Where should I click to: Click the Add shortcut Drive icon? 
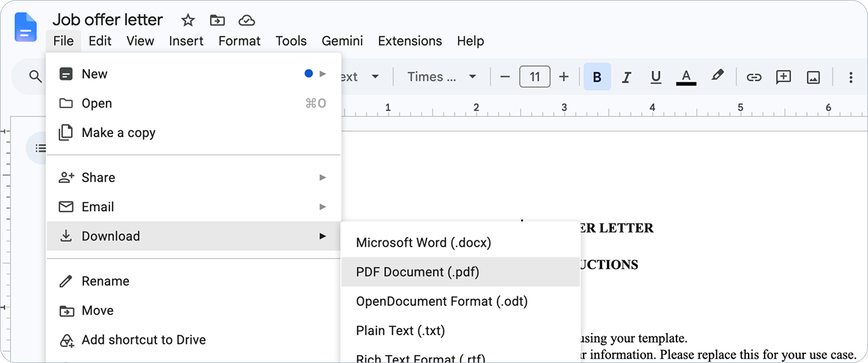[65, 340]
